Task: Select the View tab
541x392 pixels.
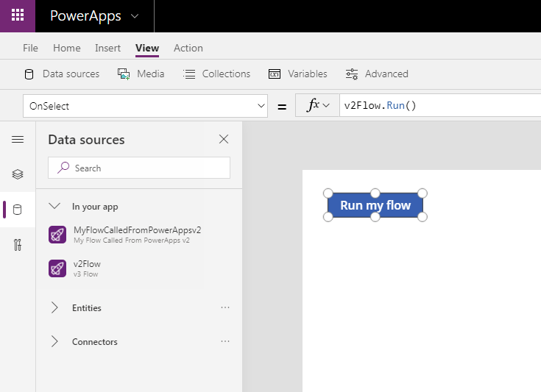Action: [147, 48]
